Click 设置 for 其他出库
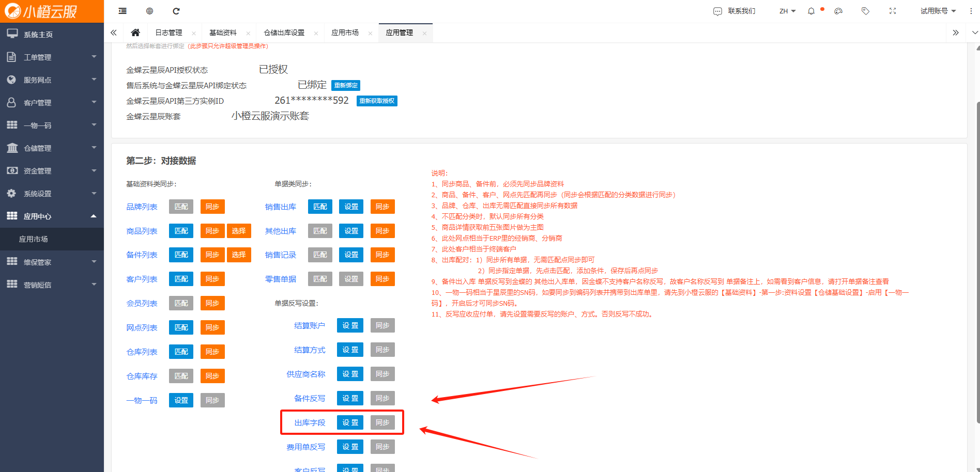980x472 pixels. tap(351, 231)
